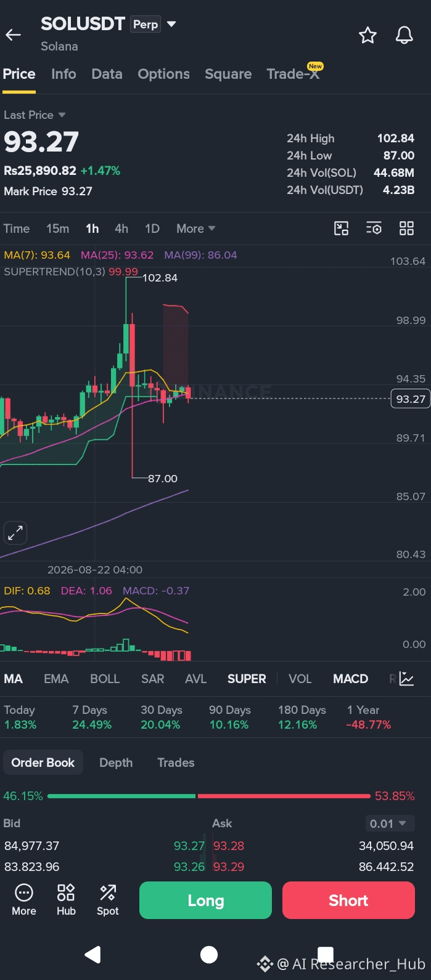Tap the 87.00 low marker on chart
The image size is (431, 980).
click(163, 479)
